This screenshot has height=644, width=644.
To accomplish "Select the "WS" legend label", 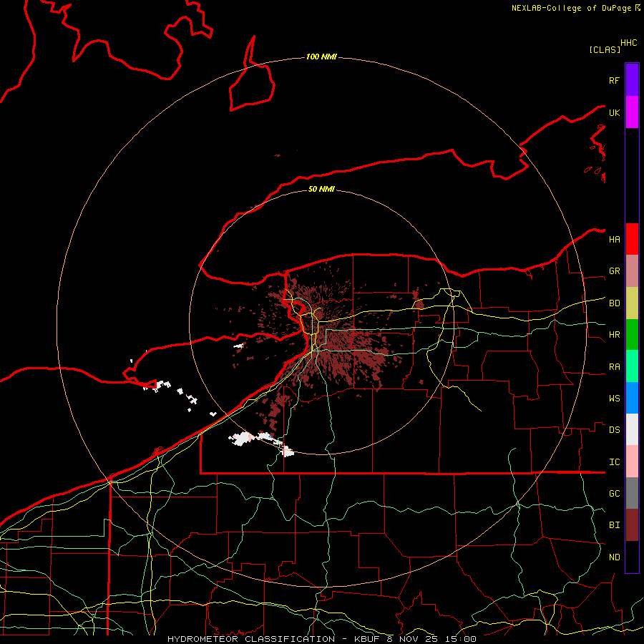I will point(614,399).
